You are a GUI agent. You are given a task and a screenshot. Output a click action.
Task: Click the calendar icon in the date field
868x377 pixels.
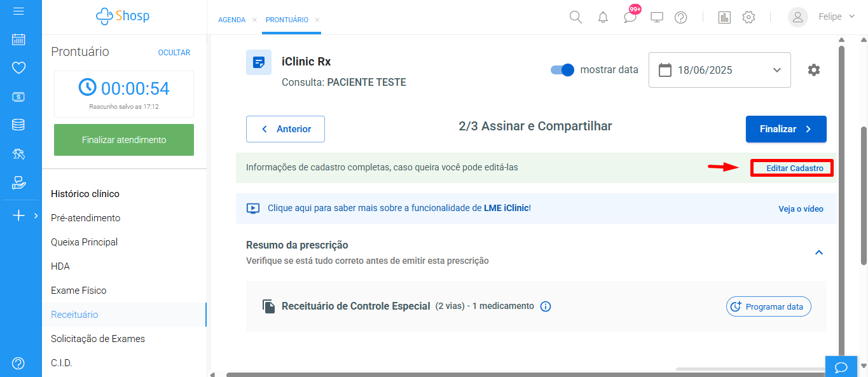[665, 70]
